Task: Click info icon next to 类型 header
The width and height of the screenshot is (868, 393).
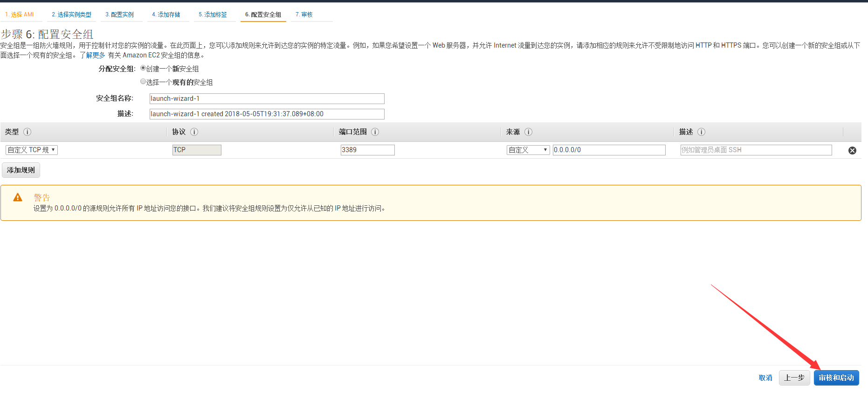Action: pyautogui.click(x=28, y=132)
